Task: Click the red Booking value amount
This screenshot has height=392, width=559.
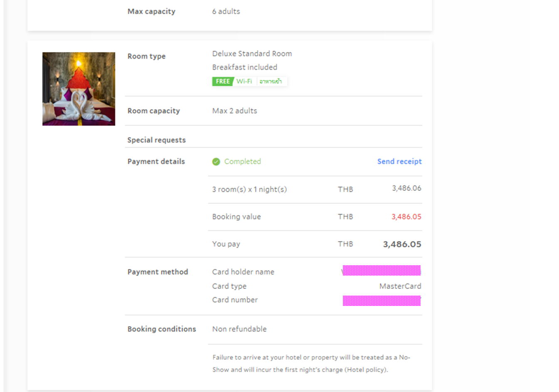Action: point(406,217)
